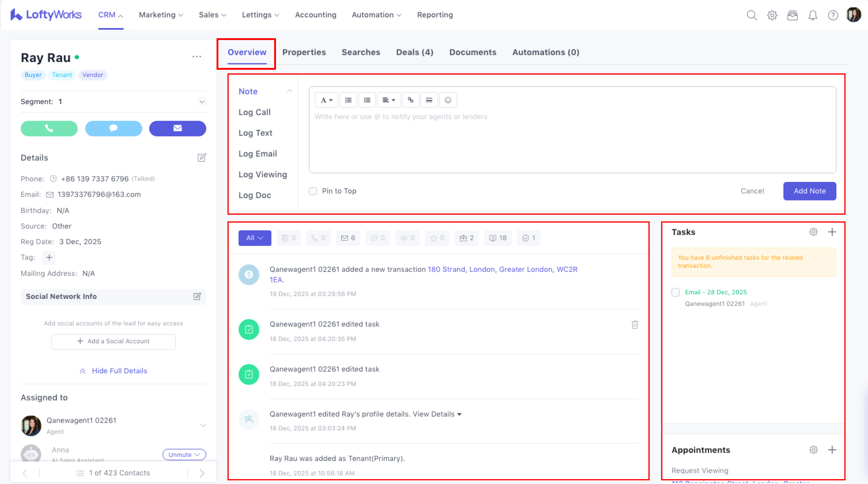Screen dimensions: 868x484
Task: Delete the edited task activity entry
Action: [635, 325]
